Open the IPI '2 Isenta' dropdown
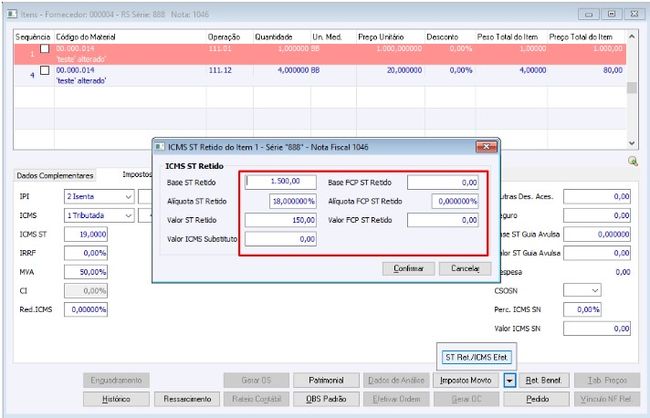650x418 pixels. (x=129, y=197)
